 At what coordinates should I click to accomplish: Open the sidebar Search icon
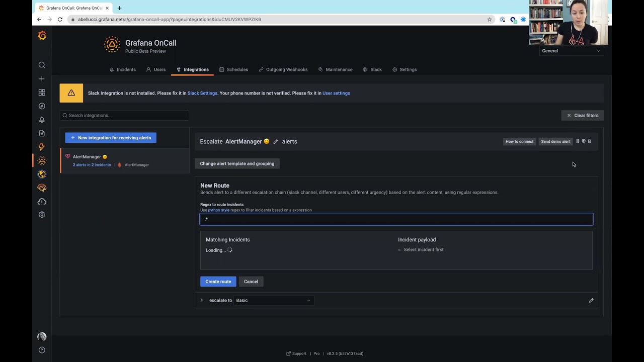point(42,65)
